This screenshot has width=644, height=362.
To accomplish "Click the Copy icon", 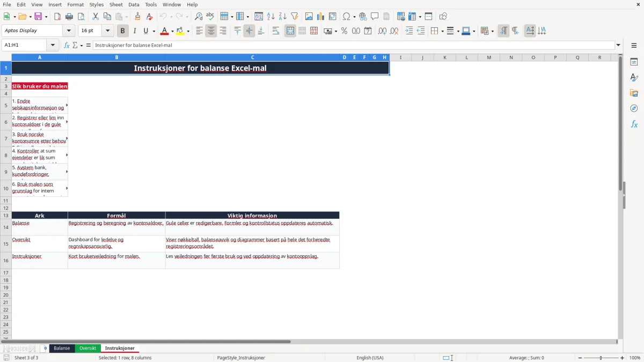I will point(107,17).
